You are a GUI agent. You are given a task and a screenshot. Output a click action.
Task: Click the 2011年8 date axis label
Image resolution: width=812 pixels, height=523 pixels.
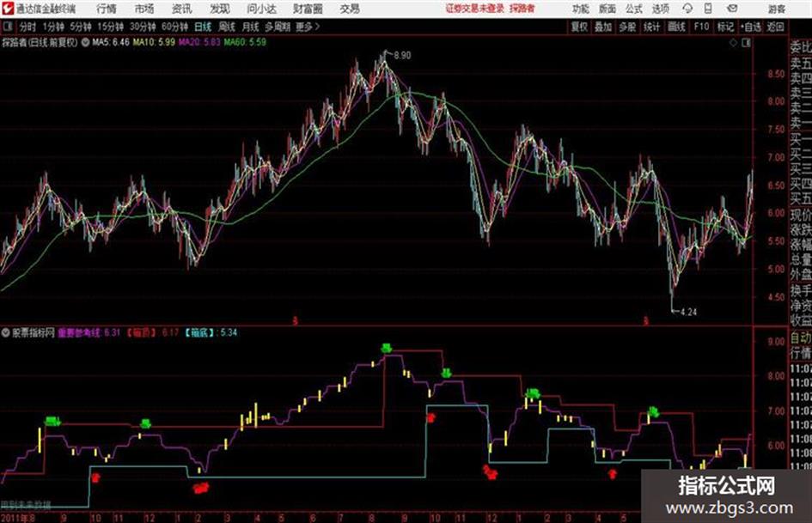pos(19,518)
